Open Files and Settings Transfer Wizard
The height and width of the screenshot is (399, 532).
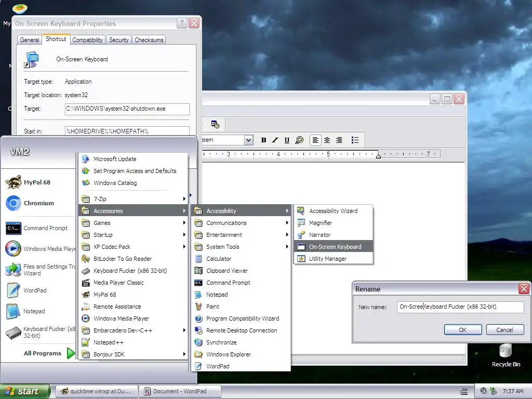point(40,270)
